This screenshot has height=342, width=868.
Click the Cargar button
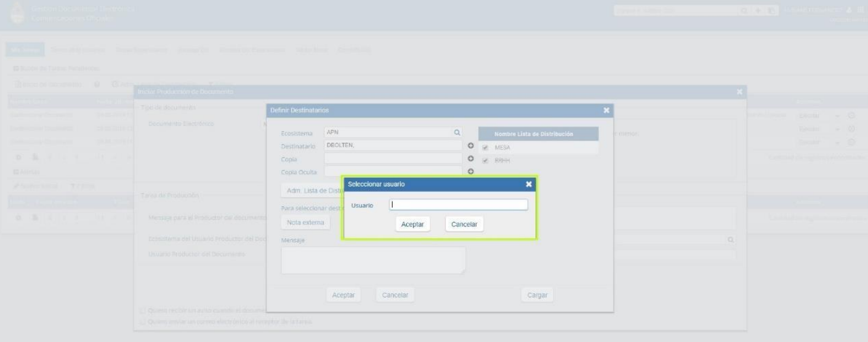point(537,295)
